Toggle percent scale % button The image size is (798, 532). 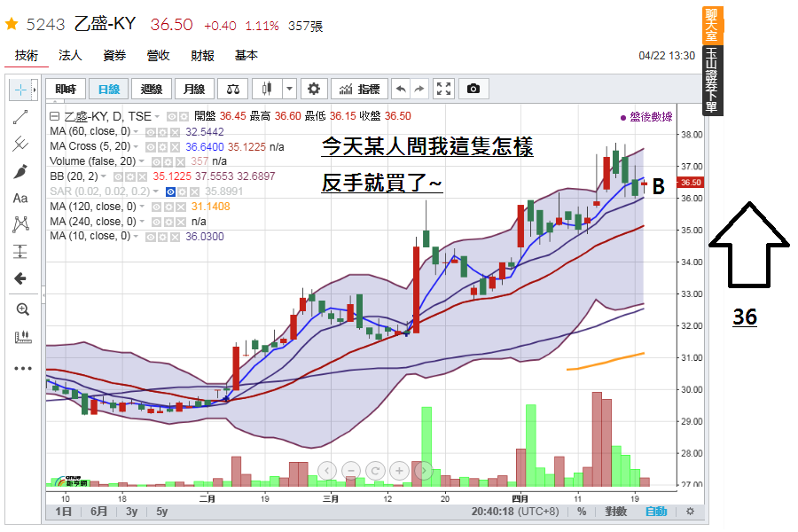582,511
